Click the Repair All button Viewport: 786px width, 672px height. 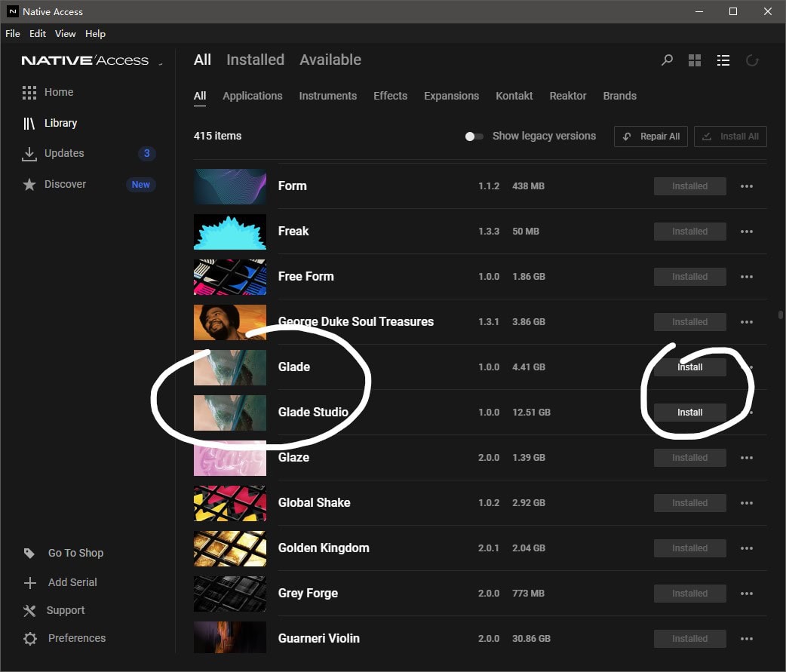click(652, 137)
